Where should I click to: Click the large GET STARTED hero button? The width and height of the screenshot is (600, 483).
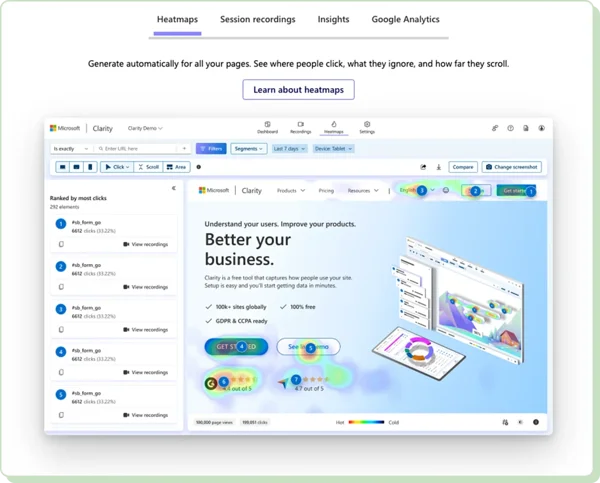point(236,346)
